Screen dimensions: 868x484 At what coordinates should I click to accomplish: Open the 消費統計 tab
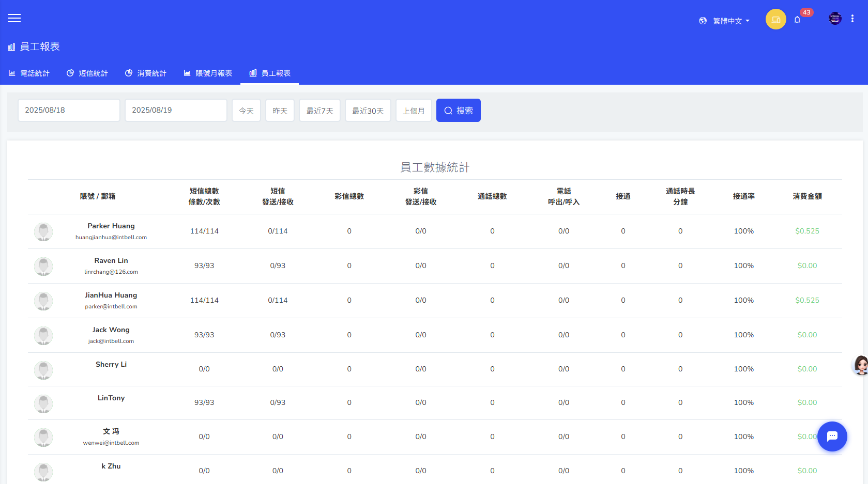[146, 73]
